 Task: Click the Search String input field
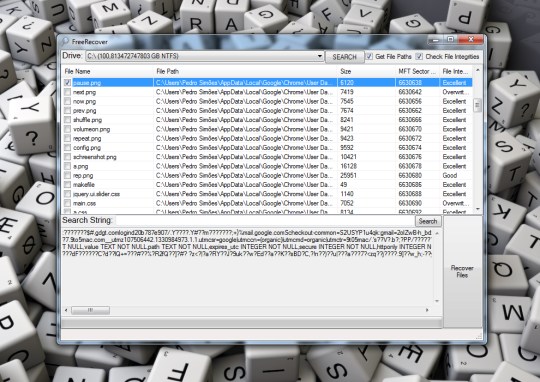[265, 220]
